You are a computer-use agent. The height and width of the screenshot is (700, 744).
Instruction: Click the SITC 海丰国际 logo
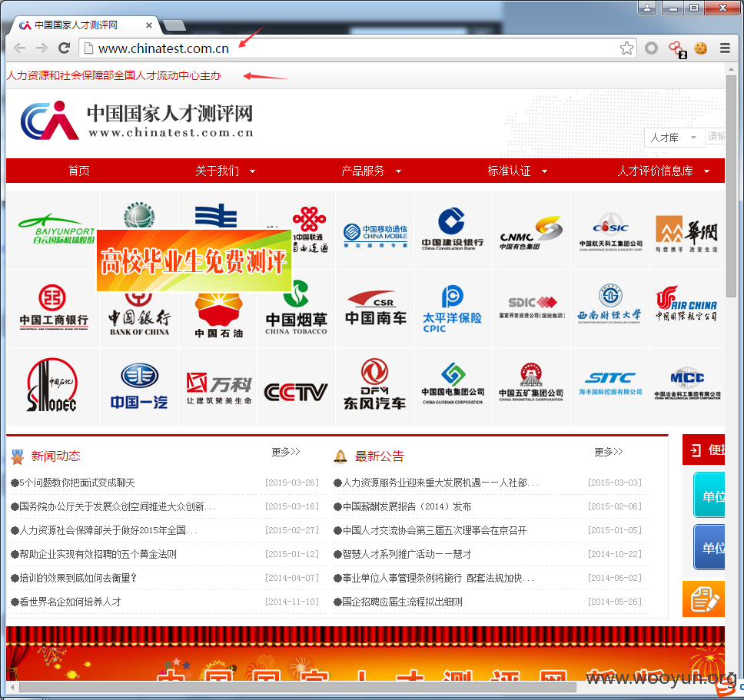pyautogui.click(x=610, y=383)
